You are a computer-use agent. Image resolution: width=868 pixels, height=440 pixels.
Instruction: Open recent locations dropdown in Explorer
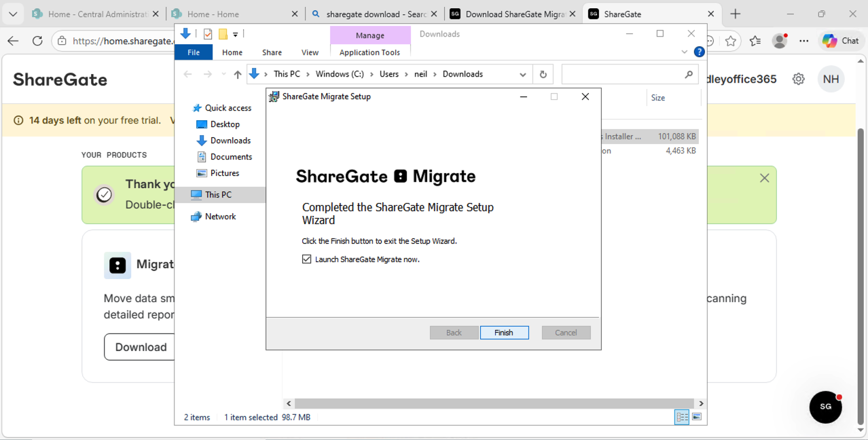[x=222, y=74]
